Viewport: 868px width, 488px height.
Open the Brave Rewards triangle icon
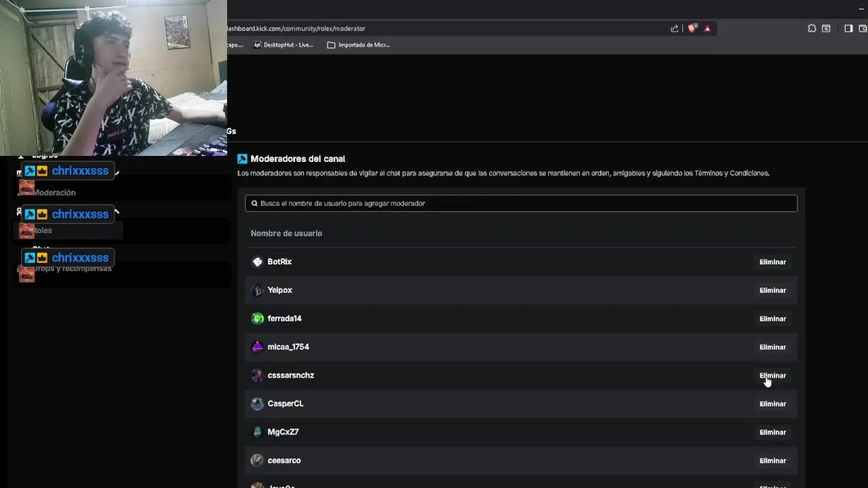[x=707, y=28]
